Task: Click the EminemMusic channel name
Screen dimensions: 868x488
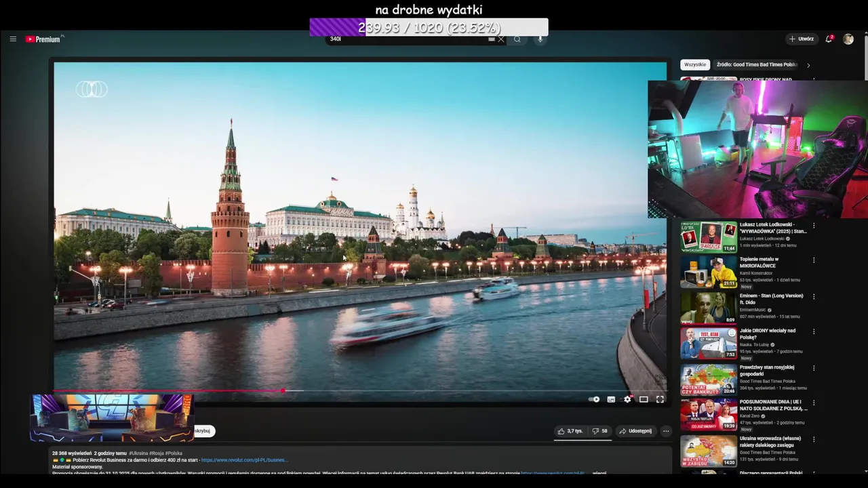Action: click(x=753, y=310)
